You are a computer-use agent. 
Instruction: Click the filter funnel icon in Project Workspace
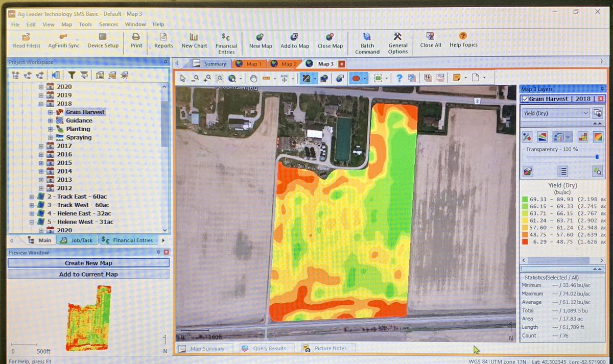point(72,75)
